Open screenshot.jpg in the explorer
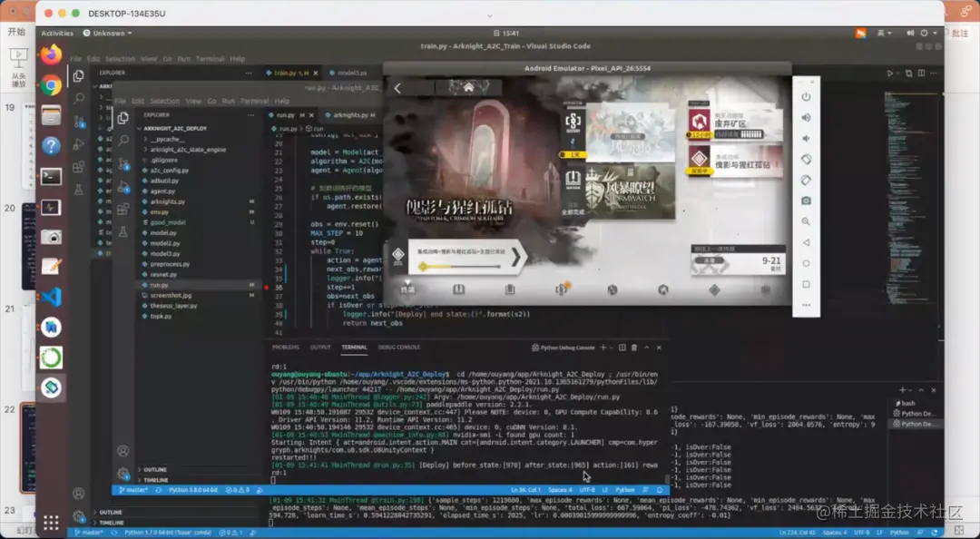This screenshot has height=539, width=980. 171,295
